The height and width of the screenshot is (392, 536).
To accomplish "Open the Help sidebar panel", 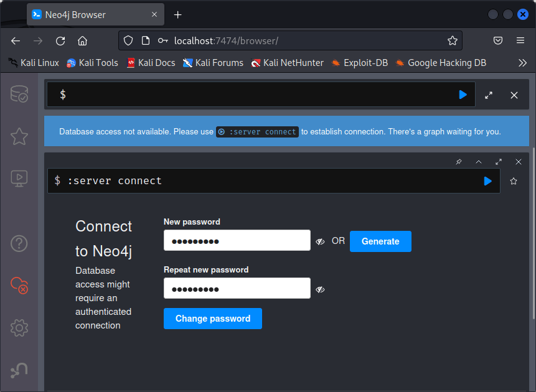I will coord(19,243).
